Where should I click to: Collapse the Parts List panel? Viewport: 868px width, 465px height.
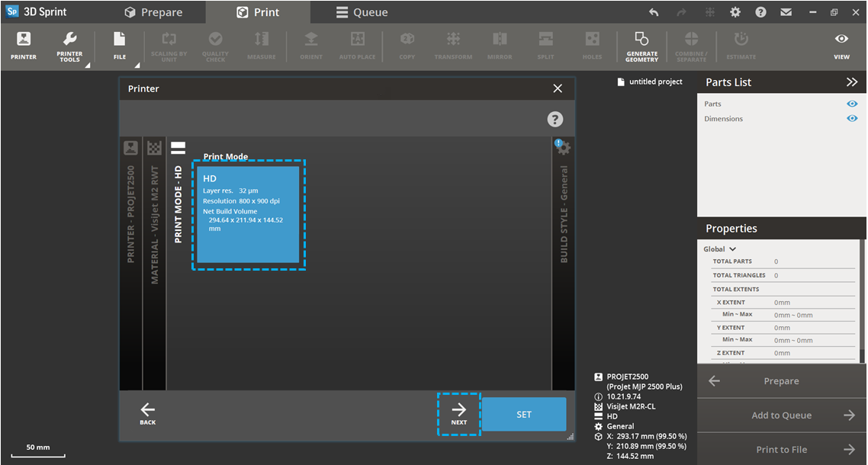851,82
